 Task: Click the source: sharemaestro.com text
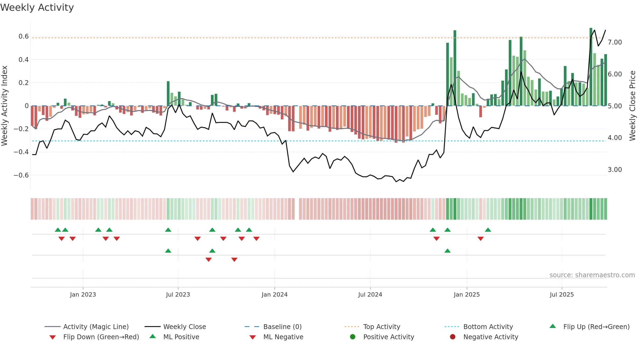[x=592, y=275]
